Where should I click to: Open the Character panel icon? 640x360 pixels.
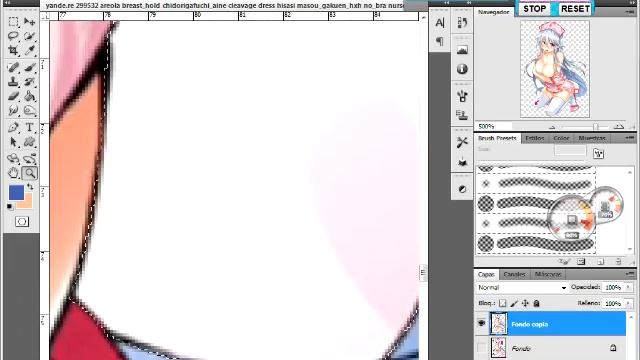pyautogui.click(x=440, y=23)
